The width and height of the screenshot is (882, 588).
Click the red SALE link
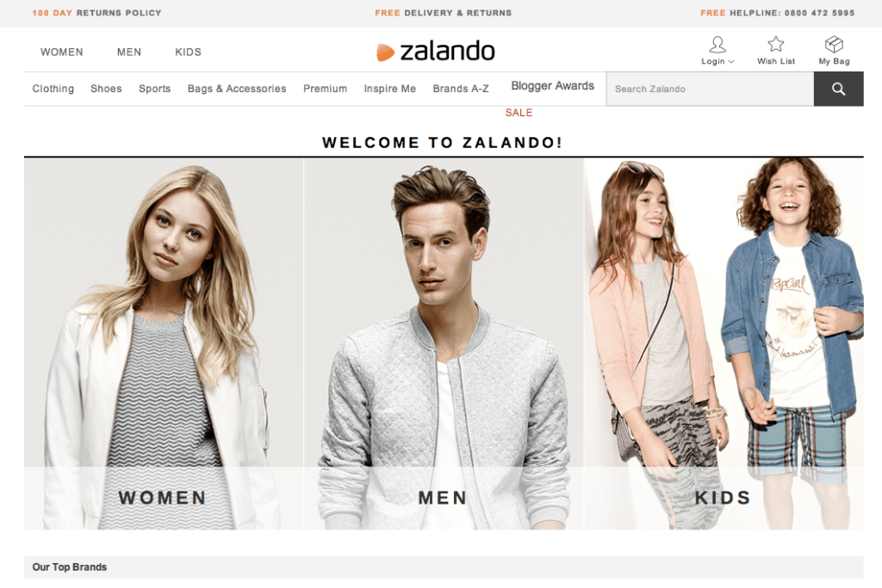coord(519,113)
